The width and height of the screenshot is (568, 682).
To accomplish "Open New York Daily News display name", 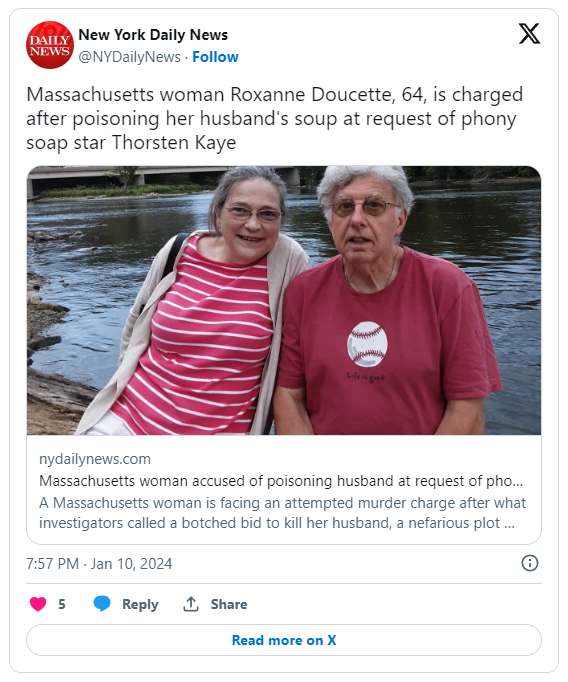I will [x=153, y=34].
